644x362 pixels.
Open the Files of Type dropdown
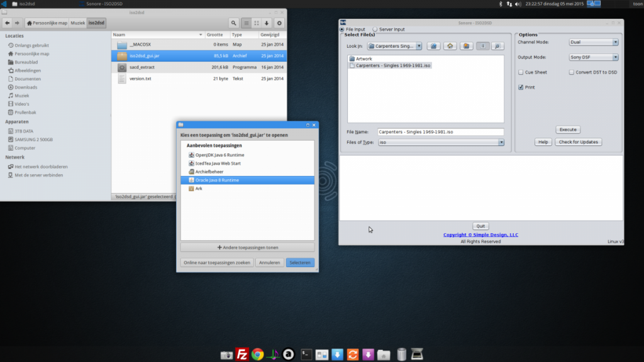(440, 143)
